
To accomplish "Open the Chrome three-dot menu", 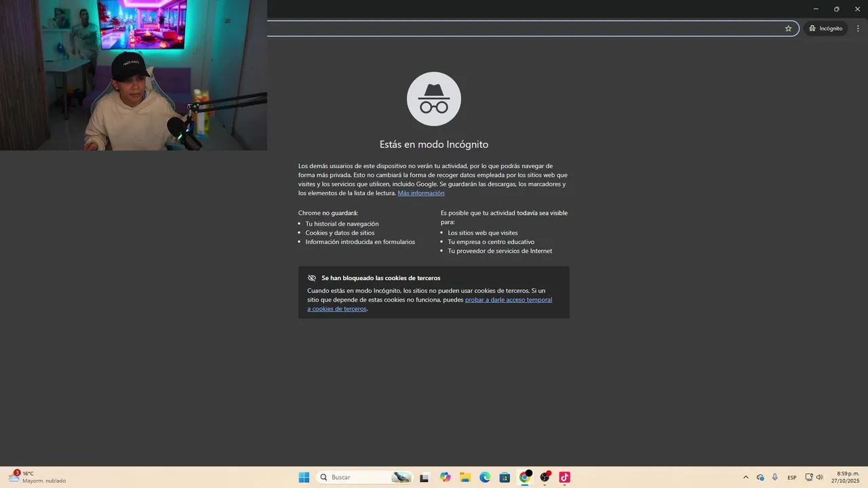I will [x=858, y=28].
